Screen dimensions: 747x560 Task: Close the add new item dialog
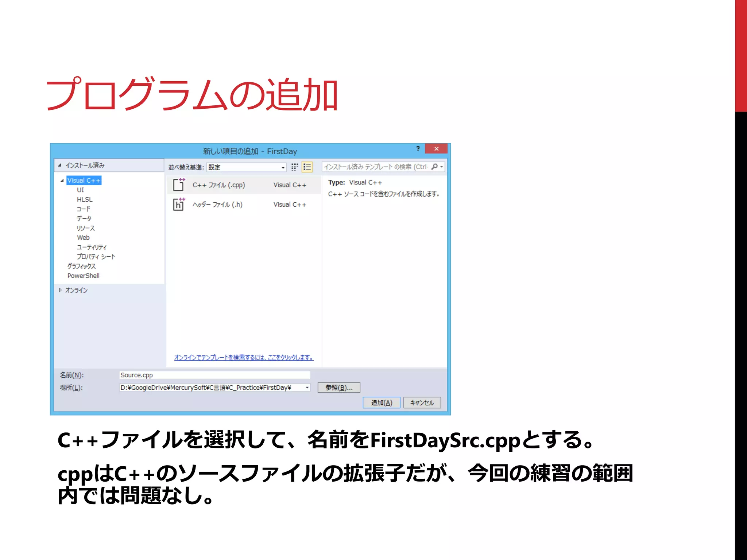pos(436,148)
